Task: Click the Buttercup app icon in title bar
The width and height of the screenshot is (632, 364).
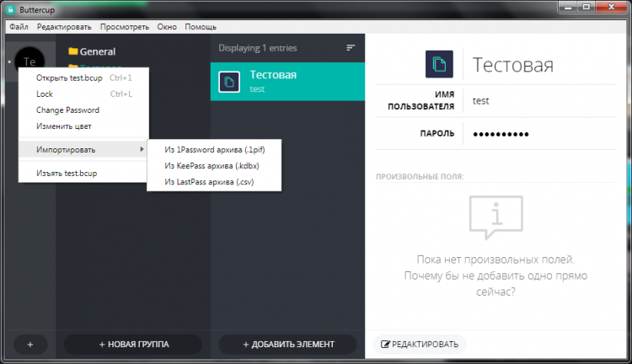Action: [11, 9]
